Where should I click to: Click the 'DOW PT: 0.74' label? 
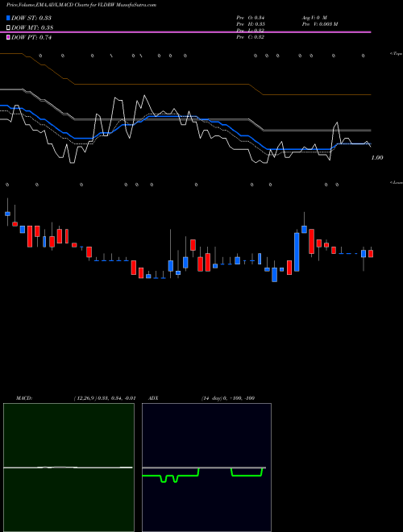click(x=31, y=37)
